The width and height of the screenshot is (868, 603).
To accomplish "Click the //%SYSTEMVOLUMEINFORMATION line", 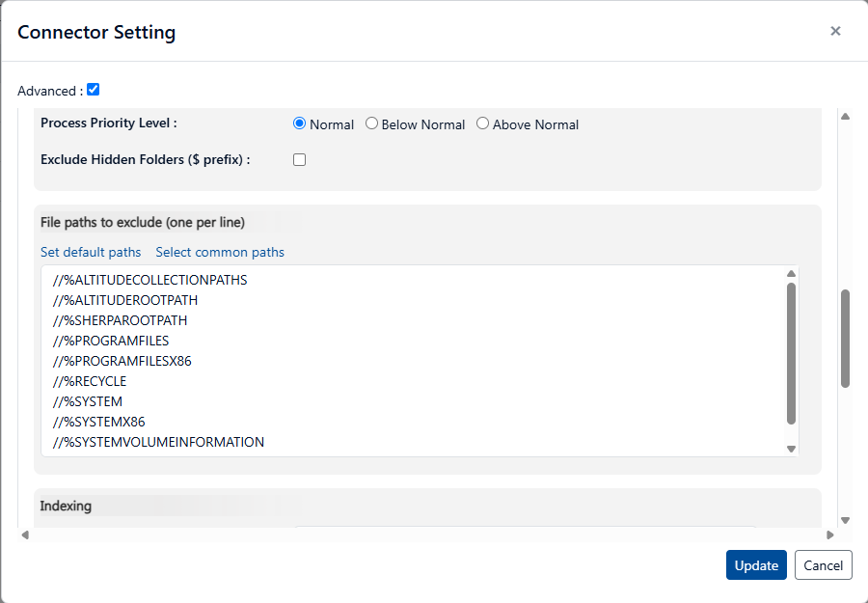I will point(159,442).
